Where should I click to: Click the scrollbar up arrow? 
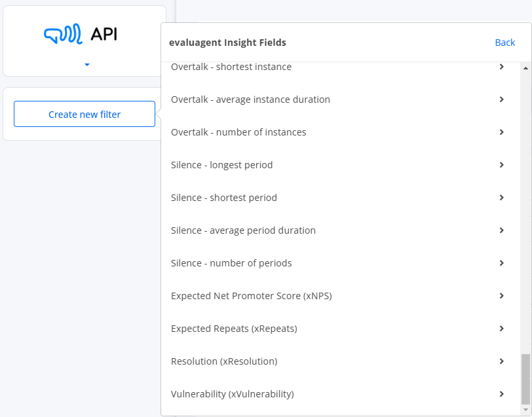(525, 68)
